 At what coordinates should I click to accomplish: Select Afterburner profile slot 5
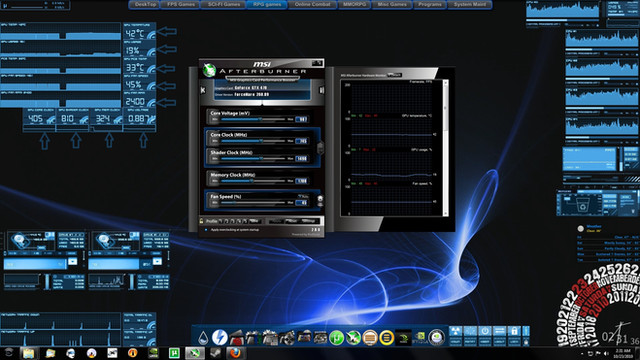click(245, 221)
